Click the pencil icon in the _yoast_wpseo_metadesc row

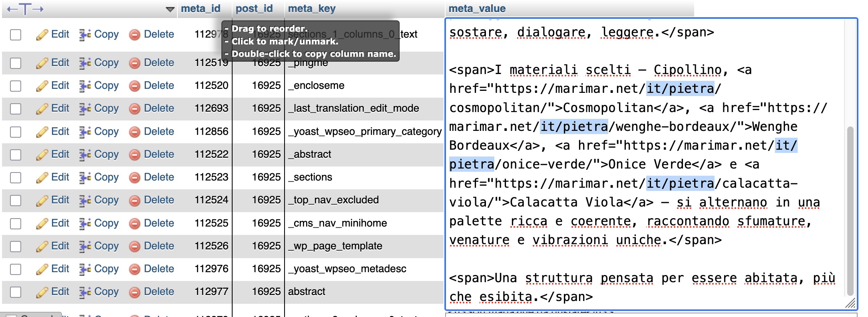tap(42, 269)
